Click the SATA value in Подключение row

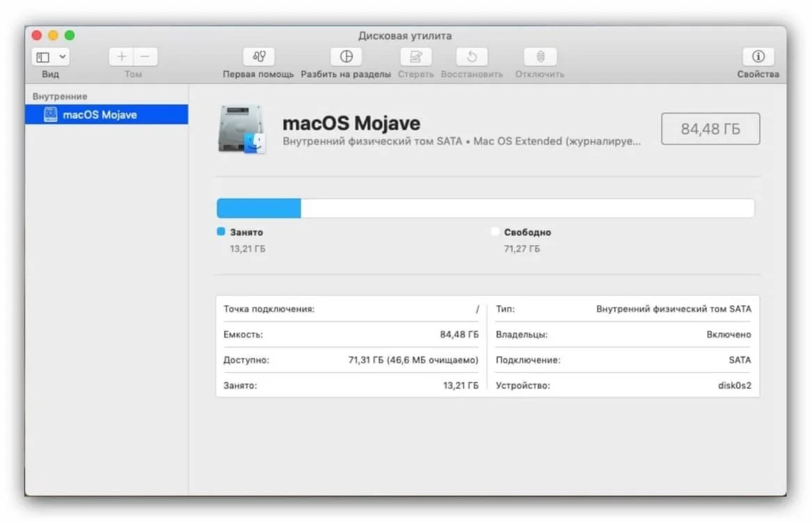[740, 360]
